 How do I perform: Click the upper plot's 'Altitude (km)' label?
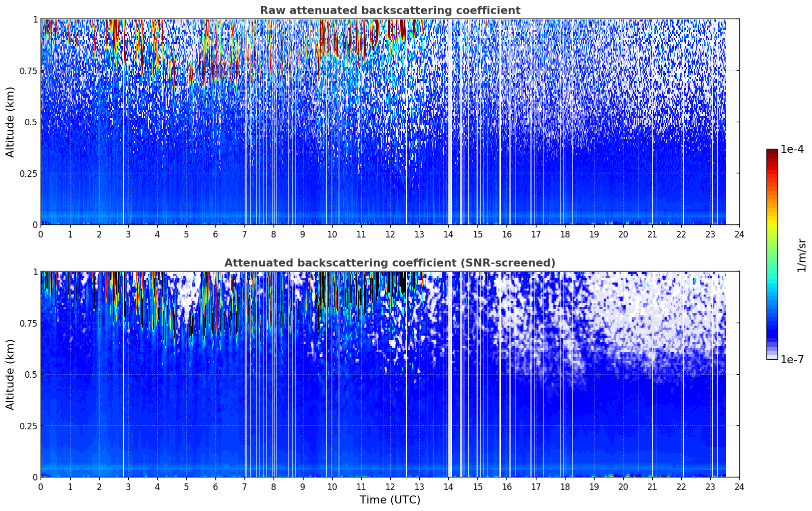coord(11,122)
